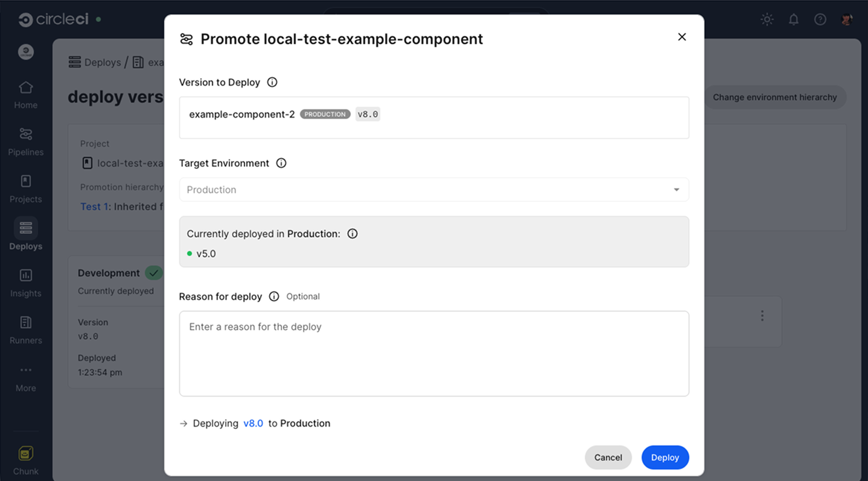The width and height of the screenshot is (868, 481).
Task: Open the user profile avatar menu
Action: [846, 19]
